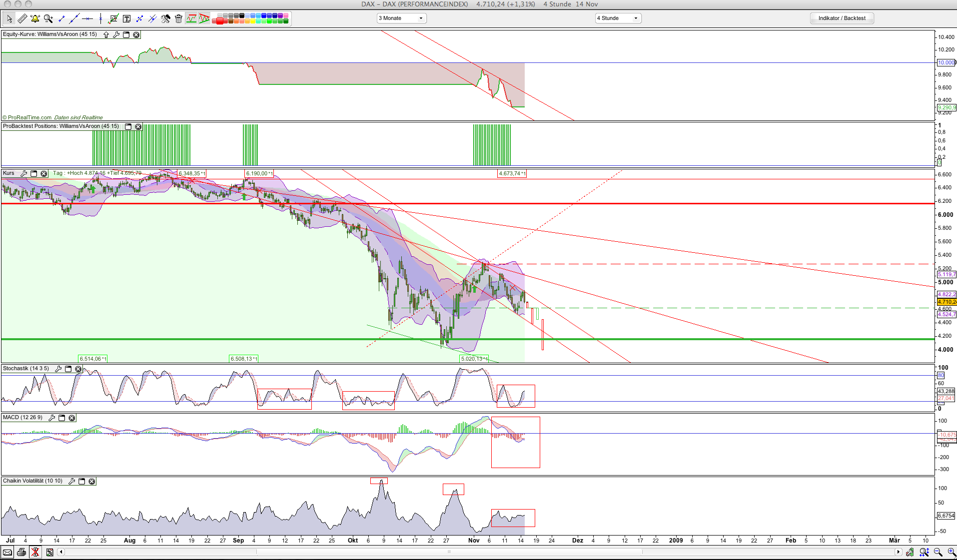The image size is (957, 560).
Task: Maximize the Stochastik panel
Action: [x=68, y=369]
